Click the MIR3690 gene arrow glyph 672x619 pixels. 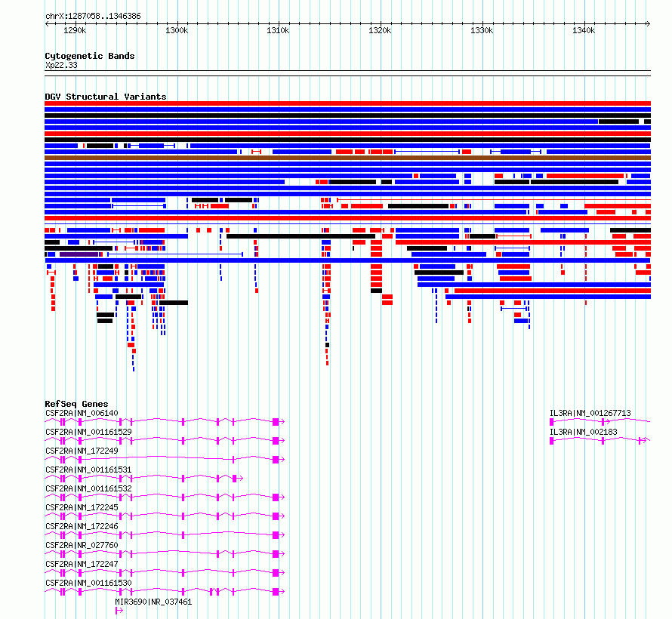(119, 611)
